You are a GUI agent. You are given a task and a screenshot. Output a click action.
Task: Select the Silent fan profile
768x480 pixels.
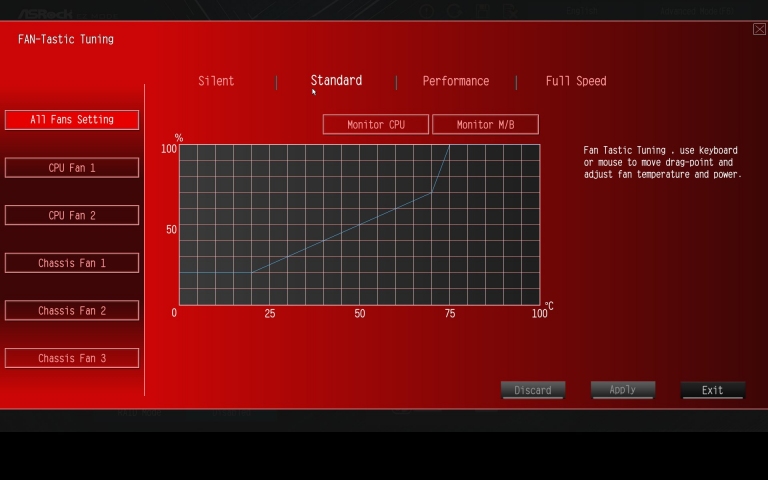(216, 81)
